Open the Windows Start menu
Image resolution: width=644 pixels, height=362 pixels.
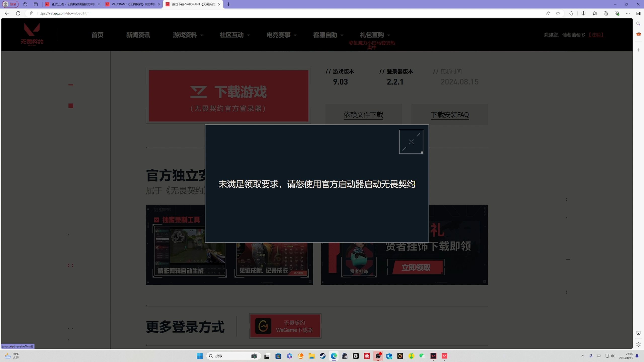[x=200, y=356]
